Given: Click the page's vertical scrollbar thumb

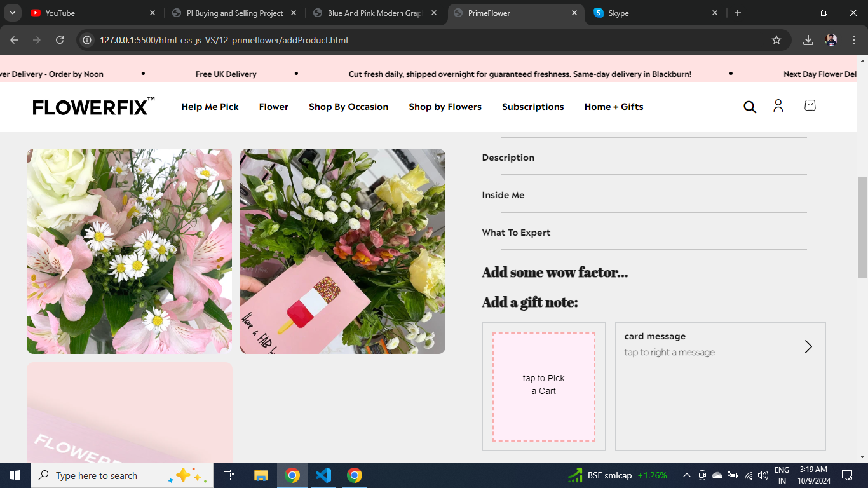Looking at the screenshot, I should (x=862, y=227).
